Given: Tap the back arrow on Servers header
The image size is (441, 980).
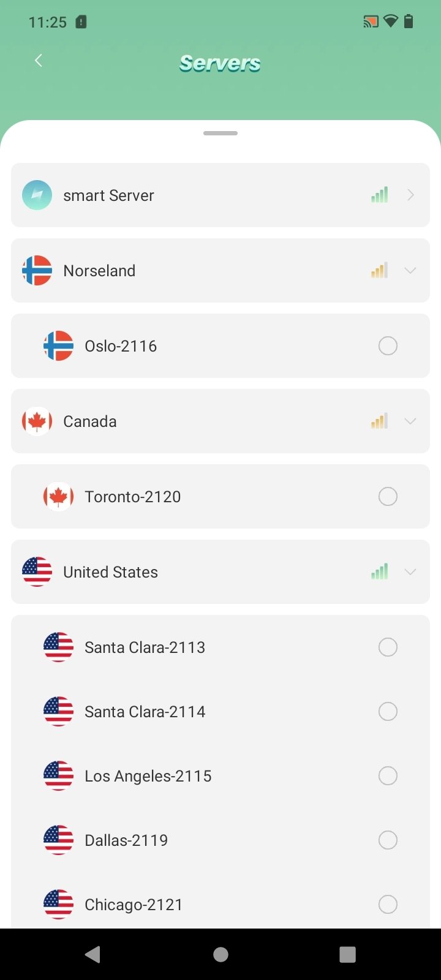Looking at the screenshot, I should pos(39,60).
